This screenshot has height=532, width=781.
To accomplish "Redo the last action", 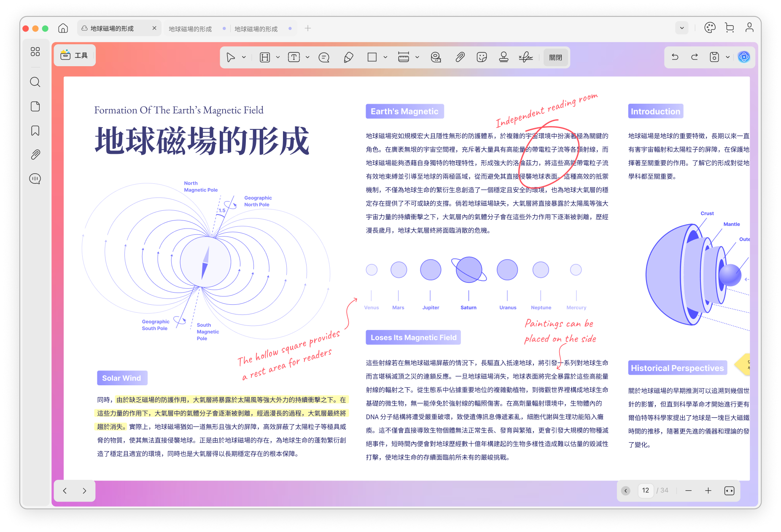I will (695, 57).
